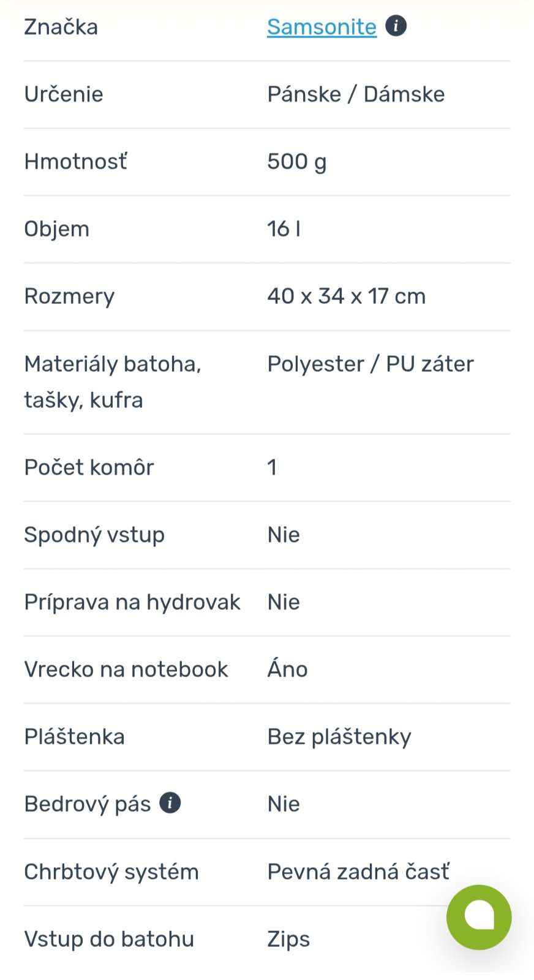Select the Značka row label
Viewport: 534px width, 980px height.
[61, 27]
